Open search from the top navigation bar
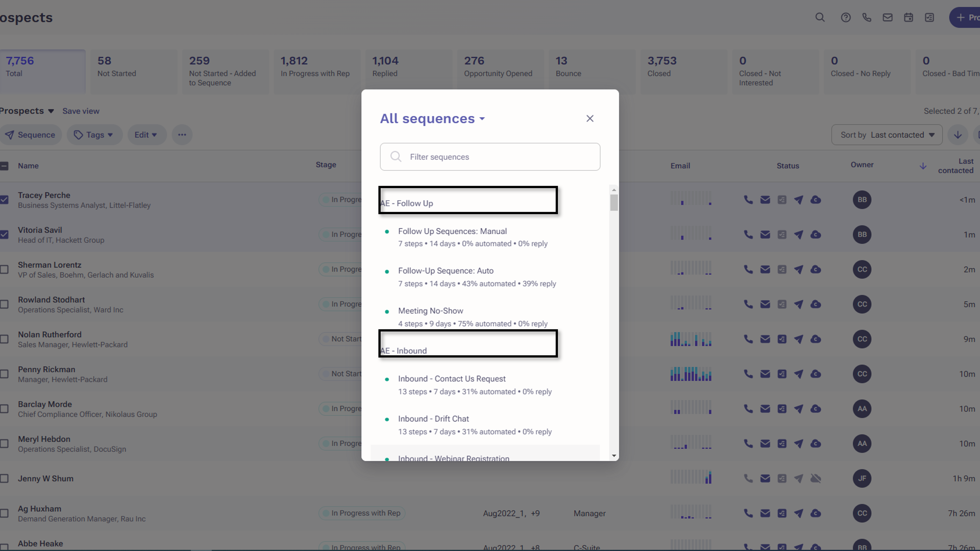Viewport: 980px width, 551px height. point(820,17)
